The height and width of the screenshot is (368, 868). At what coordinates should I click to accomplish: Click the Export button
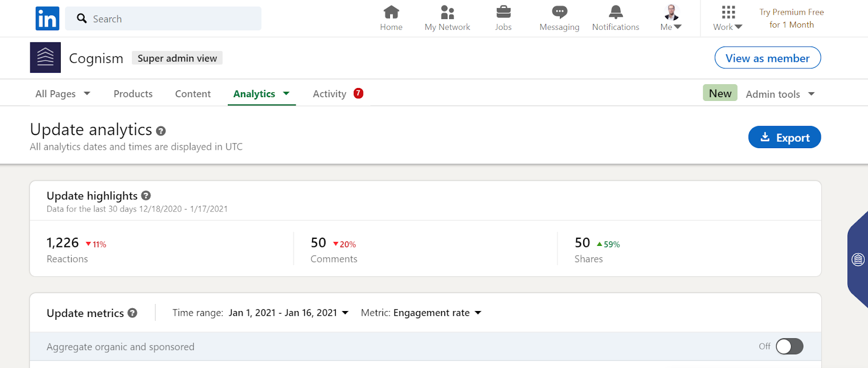click(x=784, y=137)
